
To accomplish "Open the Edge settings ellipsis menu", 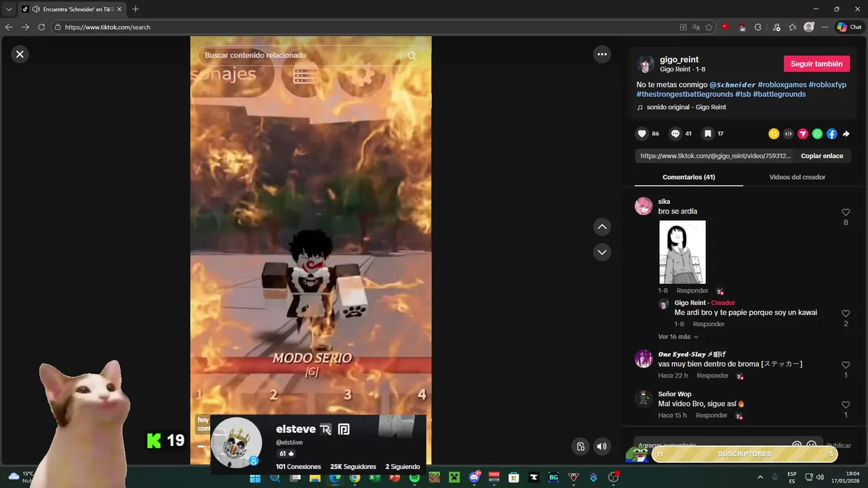I will click(x=825, y=27).
